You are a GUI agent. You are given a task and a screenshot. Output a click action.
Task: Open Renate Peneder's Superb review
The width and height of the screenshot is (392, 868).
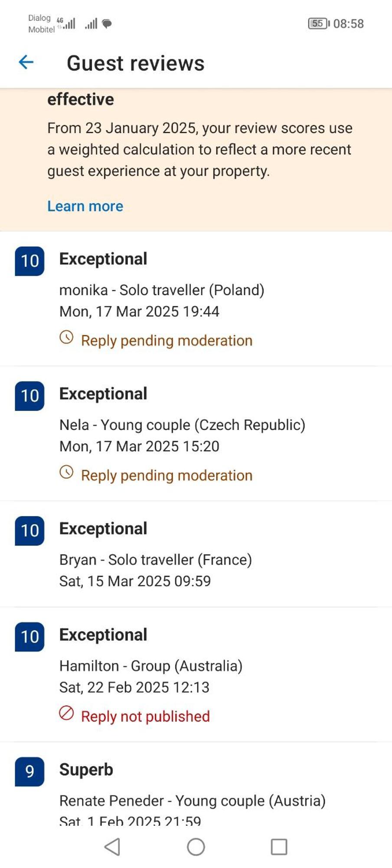pos(196,784)
